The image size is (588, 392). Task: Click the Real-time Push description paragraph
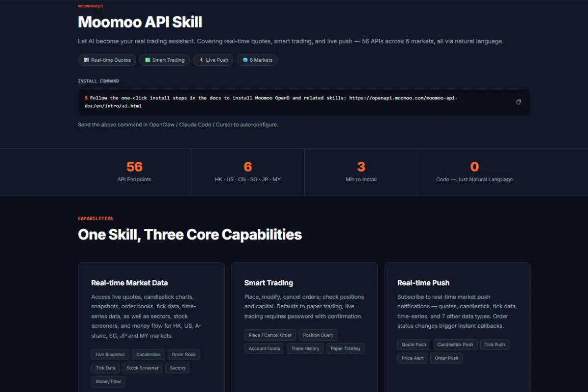457,311
